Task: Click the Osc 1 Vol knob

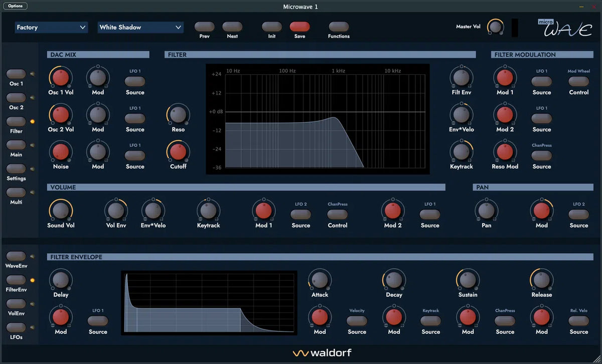Action: point(60,77)
